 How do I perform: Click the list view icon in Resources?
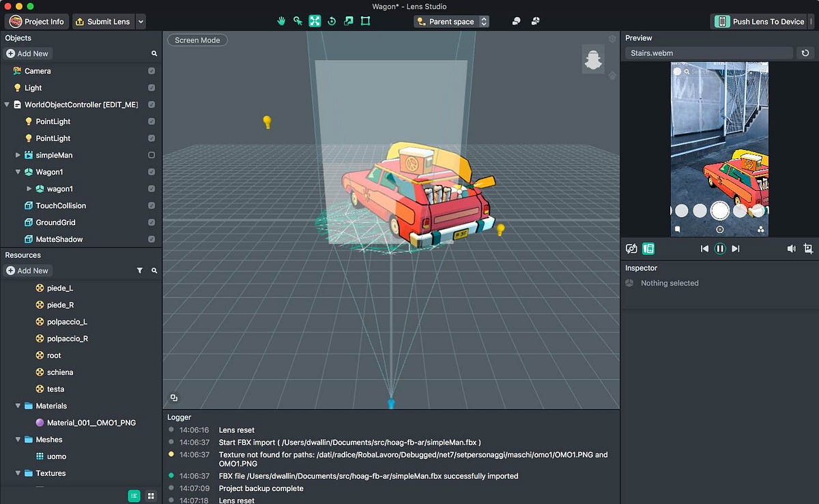pyautogui.click(x=134, y=496)
